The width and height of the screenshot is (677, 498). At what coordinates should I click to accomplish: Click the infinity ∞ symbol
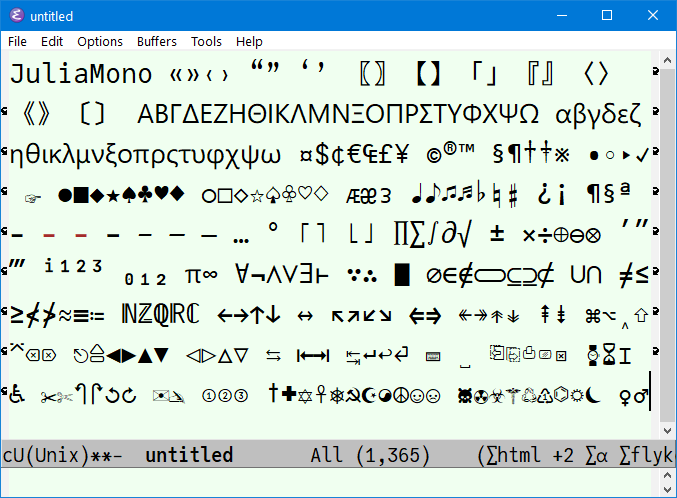click(x=210, y=274)
